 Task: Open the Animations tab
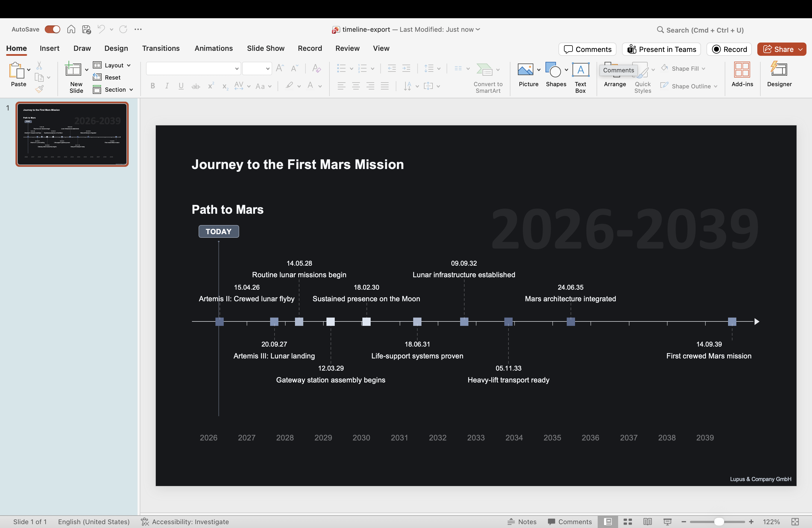coord(213,48)
